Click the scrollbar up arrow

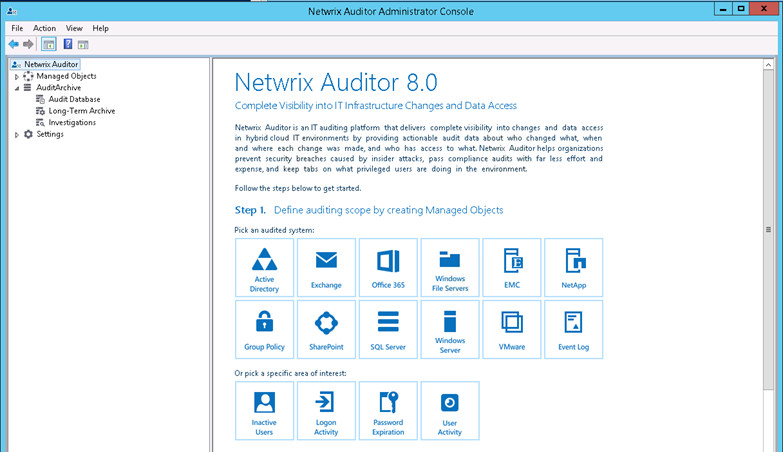(768, 65)
